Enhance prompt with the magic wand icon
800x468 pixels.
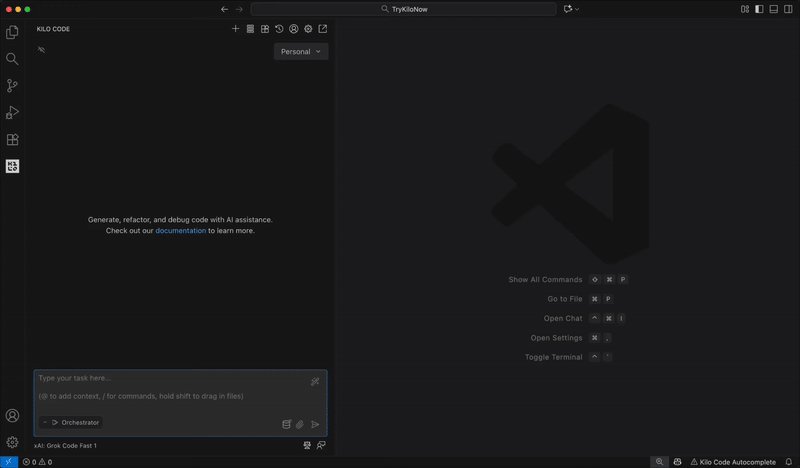click(x=315, y=381)
